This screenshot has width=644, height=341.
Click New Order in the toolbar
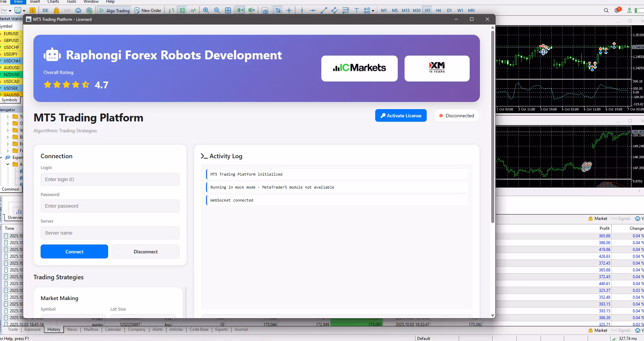coord(148,11)
